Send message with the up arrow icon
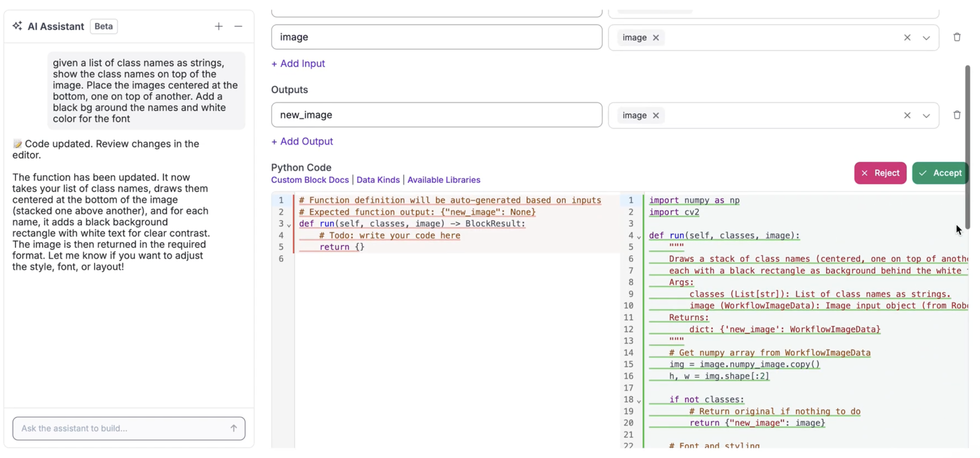 (234, 428)
